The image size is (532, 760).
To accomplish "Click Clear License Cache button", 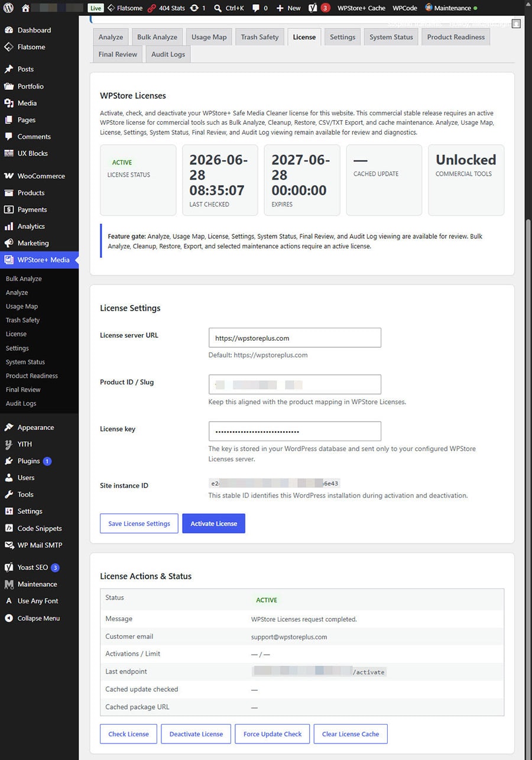I will (351, 734).
